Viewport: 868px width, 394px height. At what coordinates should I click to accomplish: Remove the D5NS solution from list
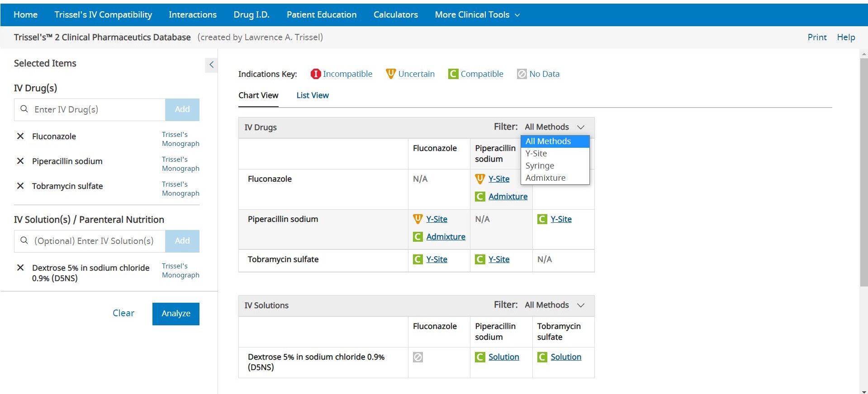tap(20, 267)
